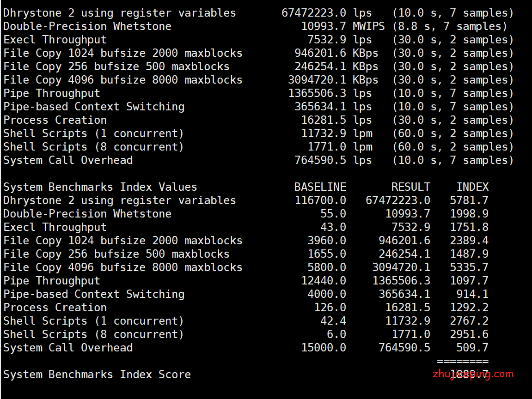Click the BASELINE column header

click(x=320, y=187)
